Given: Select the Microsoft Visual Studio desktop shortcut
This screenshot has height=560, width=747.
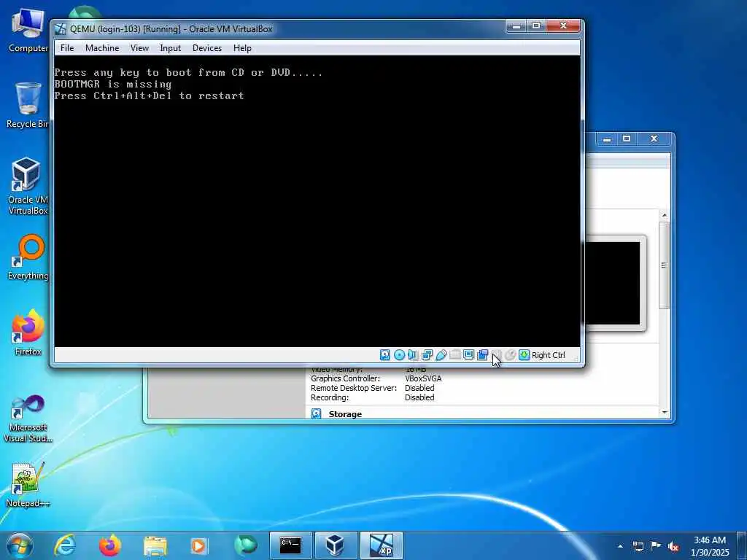Looking at the screenshot, I should (x=28, y=419).
